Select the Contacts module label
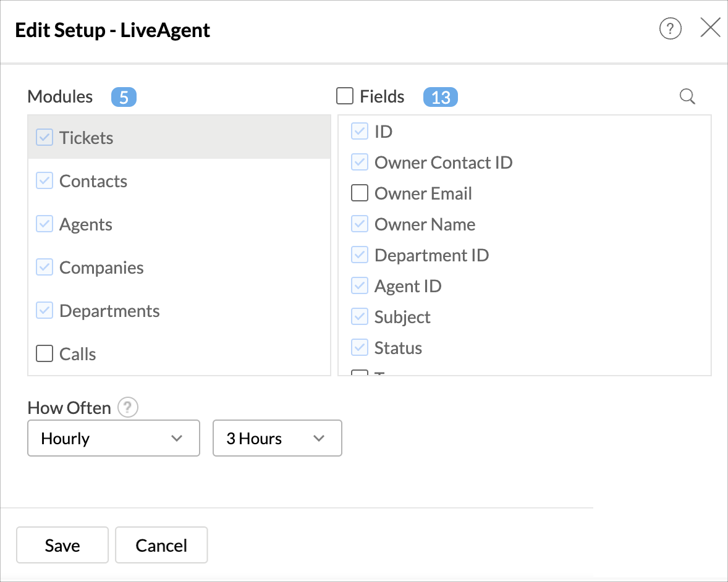 pyautogui.click(x=93, y=181)
